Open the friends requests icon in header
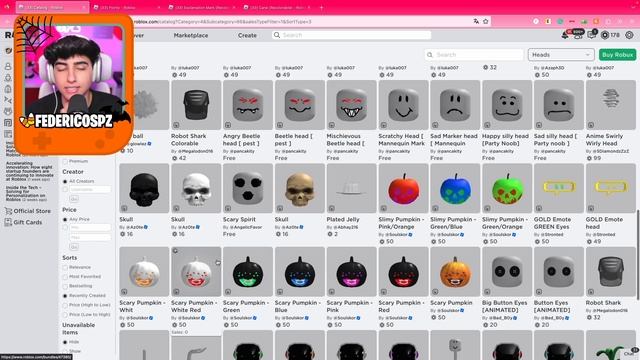The width and height of the screenshot is (640, 360). click(578, 35)
